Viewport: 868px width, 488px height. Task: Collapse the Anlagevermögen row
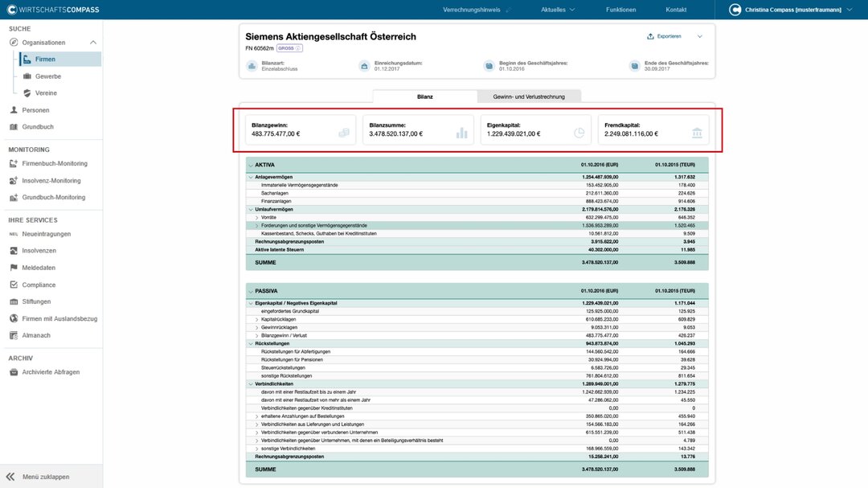coord(251,177)
